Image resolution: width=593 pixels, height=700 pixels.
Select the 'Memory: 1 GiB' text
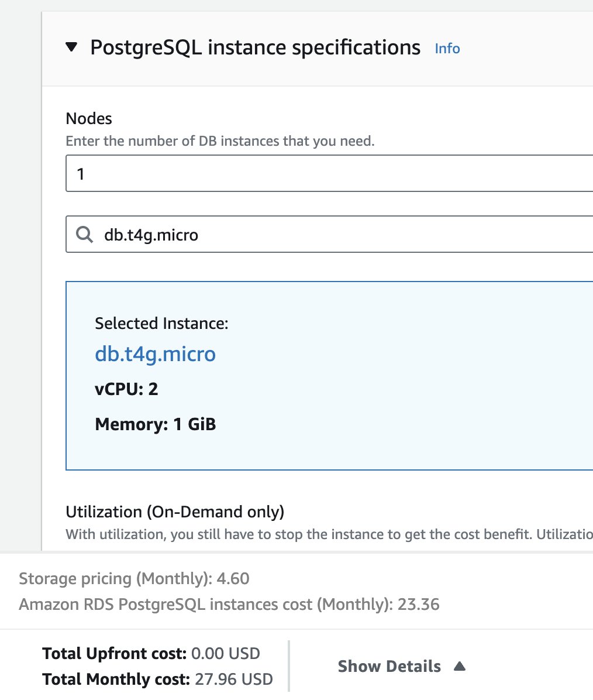click(156, 424)
